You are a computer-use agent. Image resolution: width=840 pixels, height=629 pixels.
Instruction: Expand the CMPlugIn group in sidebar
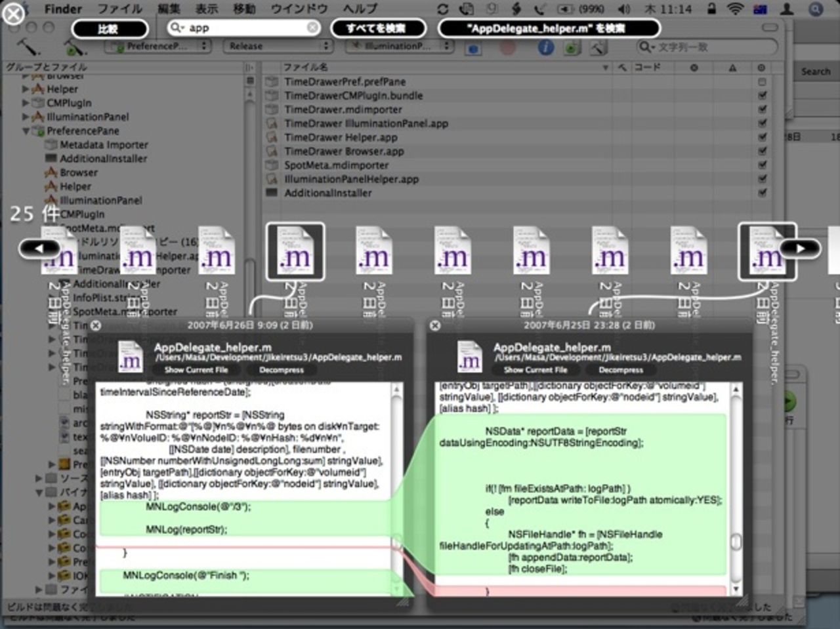click(26, 103)
